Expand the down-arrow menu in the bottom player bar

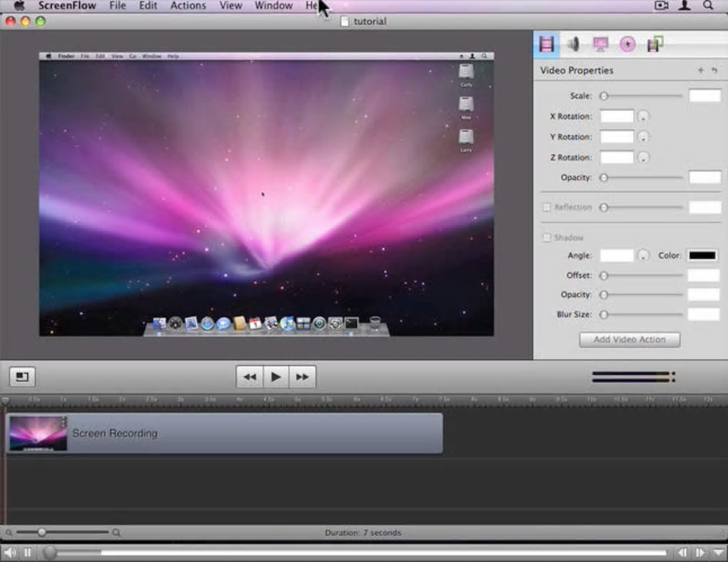(x=717, y=552)
